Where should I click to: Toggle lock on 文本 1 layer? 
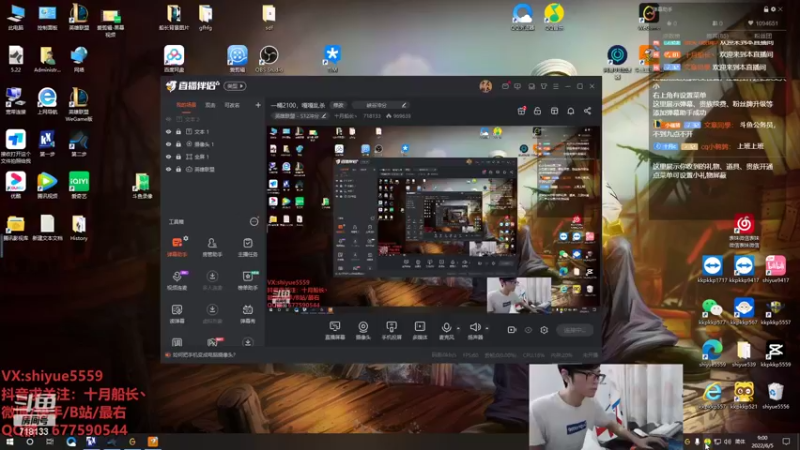tap(179, 132)
